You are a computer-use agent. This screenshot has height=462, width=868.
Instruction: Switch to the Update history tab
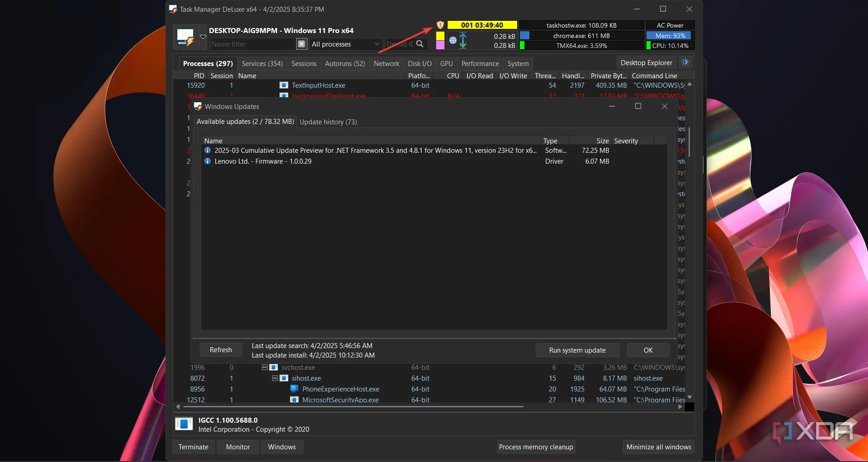click(x=328, y=122)
